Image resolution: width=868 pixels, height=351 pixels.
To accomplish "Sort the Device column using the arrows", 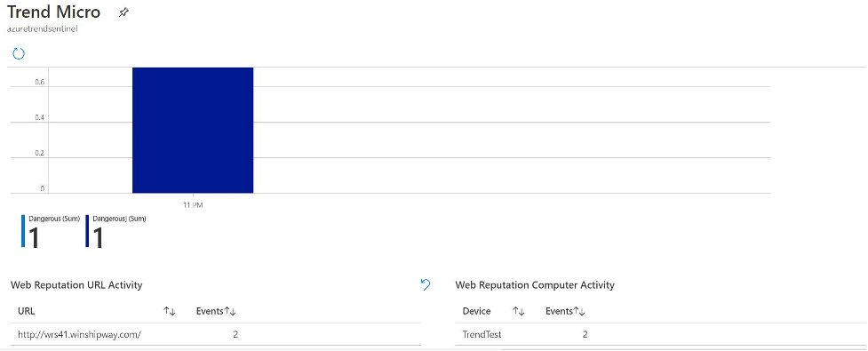I will pyautogui.click(x=518, y=312).
